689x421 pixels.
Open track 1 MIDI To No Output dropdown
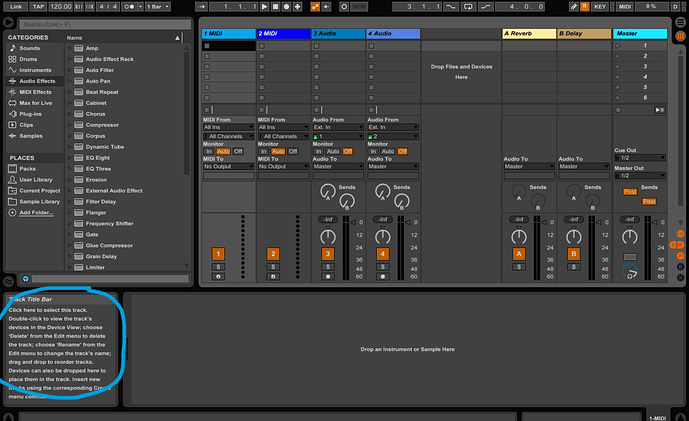tap(228, 167)
